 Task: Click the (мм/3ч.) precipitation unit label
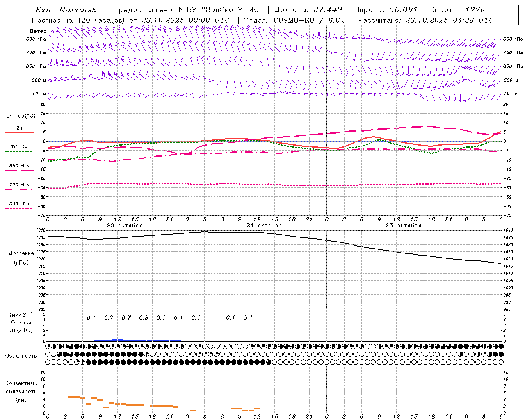point(21,315)
